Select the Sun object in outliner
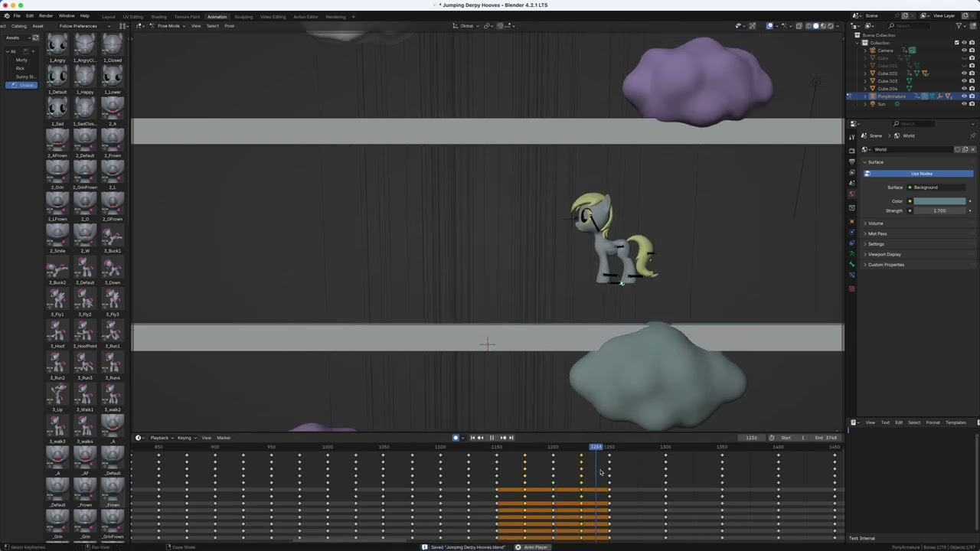Image resolution: width=980 pixels, height=551 pixels. pyautogui.click(x=881, y=104)
